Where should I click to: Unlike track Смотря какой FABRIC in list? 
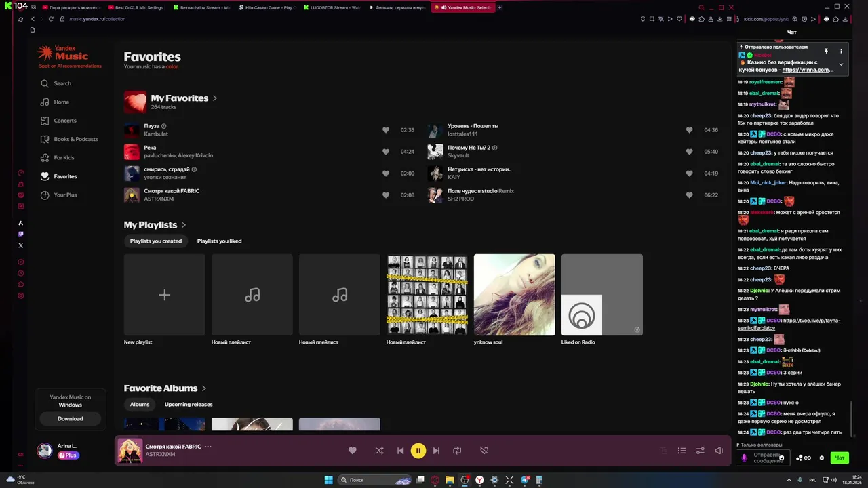click(386, 195)
